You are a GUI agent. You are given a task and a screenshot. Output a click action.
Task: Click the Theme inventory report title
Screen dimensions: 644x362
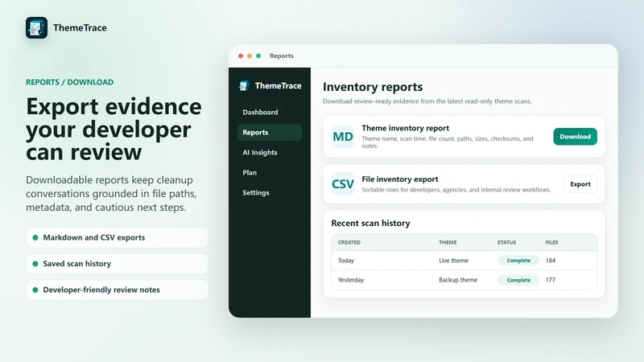click(x=406, y=128)
